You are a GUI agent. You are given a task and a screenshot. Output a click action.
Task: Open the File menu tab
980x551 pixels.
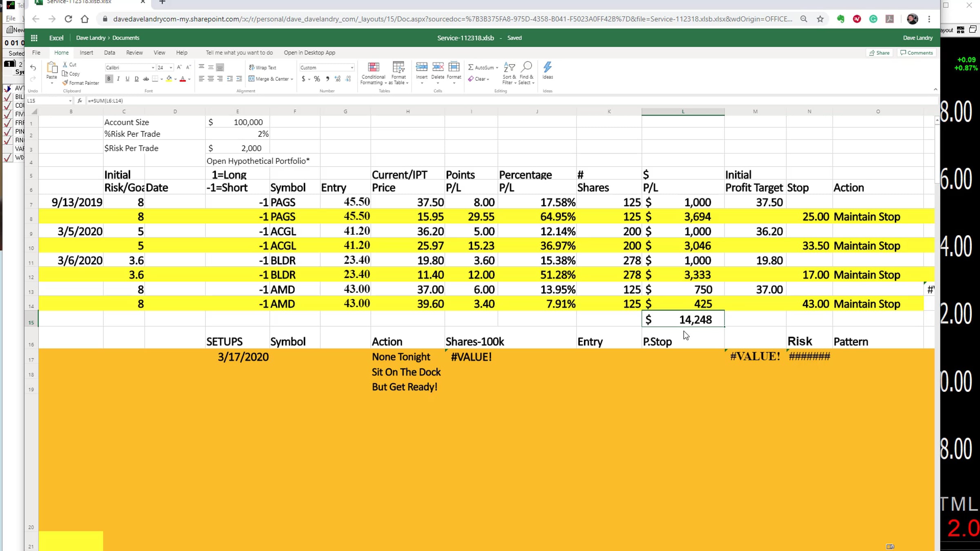pyautogui.click(x=36, y=53)
